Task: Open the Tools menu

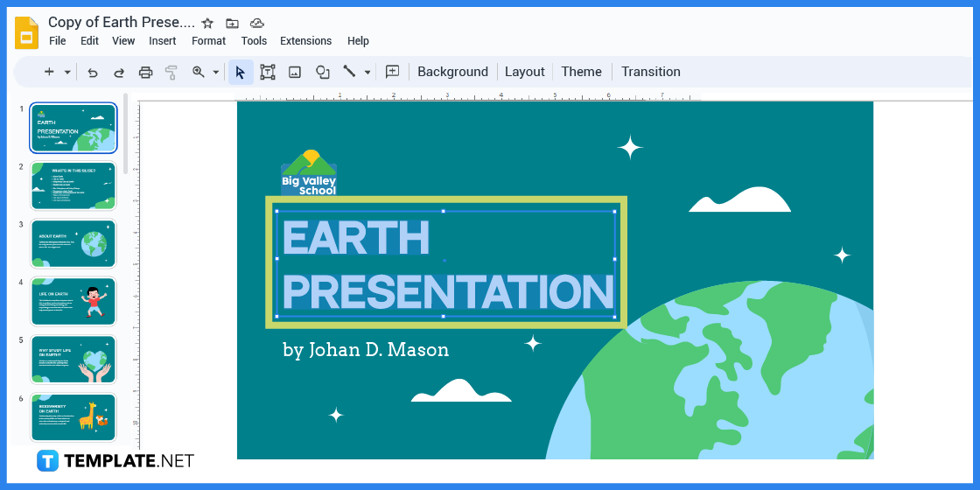Action: tap(254, 40)
